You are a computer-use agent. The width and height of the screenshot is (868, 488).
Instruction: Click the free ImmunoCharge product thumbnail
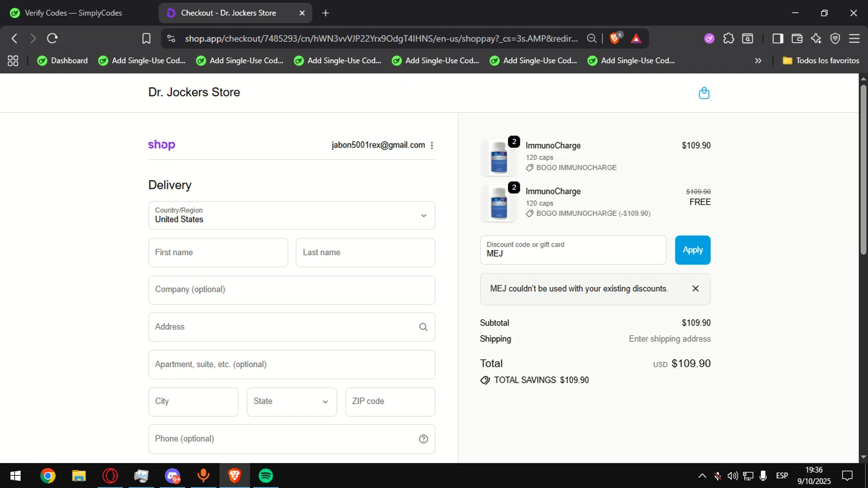499,203
